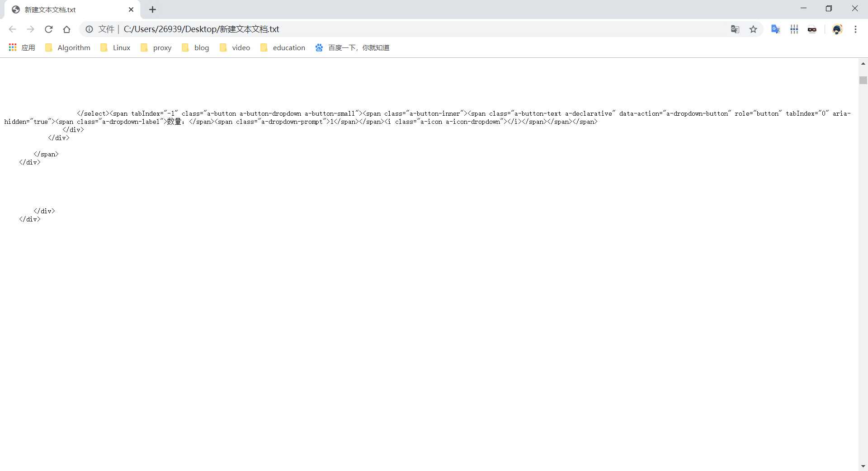This screenshot has width=868, height=471.
Task: Click the scrollbar up arrow
Action: (863, 64)
